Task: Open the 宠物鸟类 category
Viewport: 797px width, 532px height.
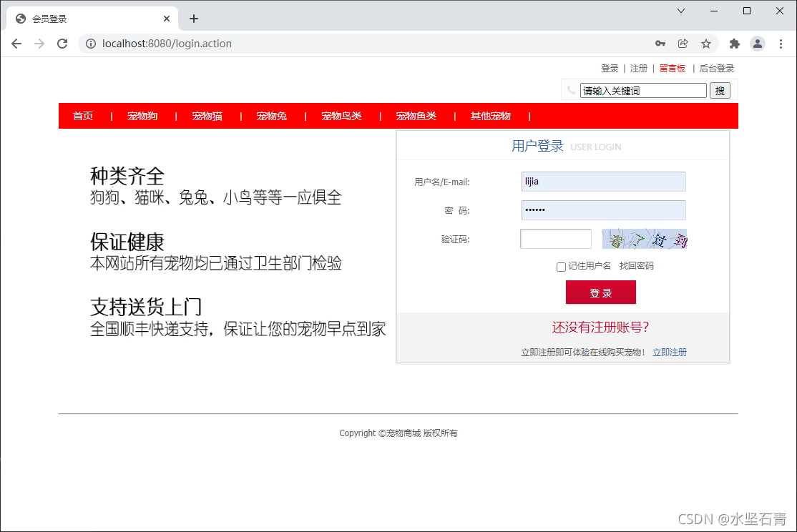Action: click(341, 116)
